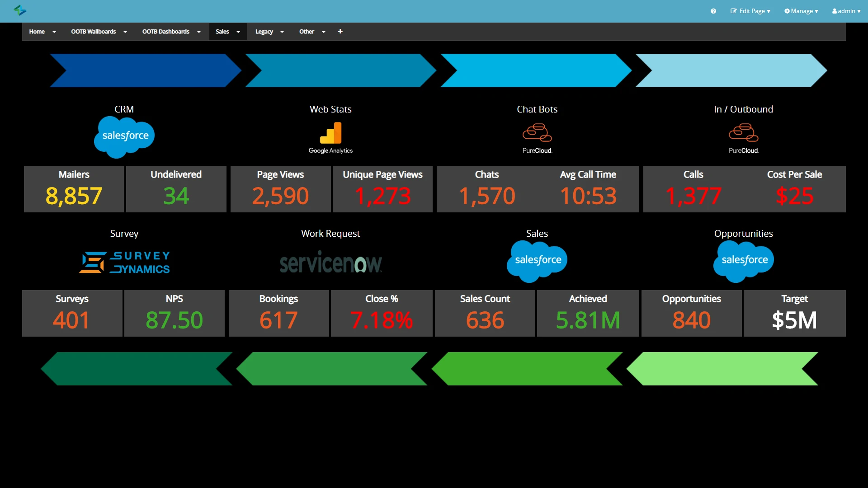Expand the Sales tab dropdown arrow
Viewport: 868px width, 488px height.
(238, 32)
